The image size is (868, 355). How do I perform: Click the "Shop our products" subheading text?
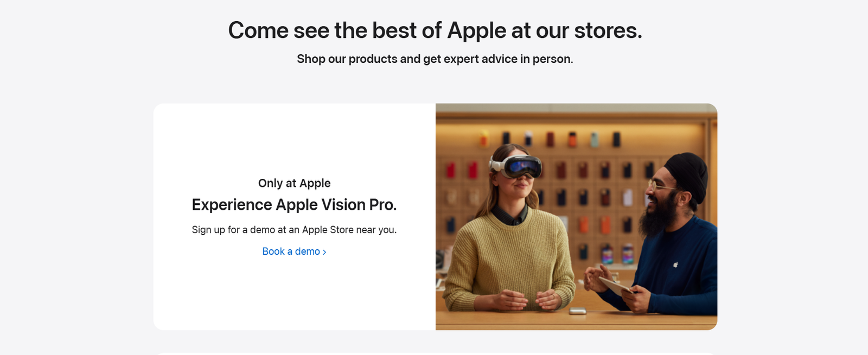coord(435,59)
